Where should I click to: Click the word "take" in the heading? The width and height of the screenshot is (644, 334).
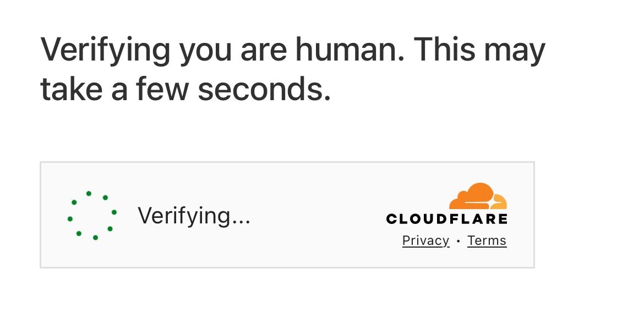pyautogui.click(x=72, y=89)
